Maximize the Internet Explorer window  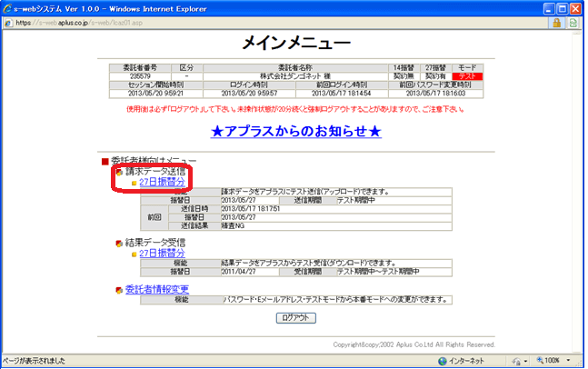(x=563, y=7)
